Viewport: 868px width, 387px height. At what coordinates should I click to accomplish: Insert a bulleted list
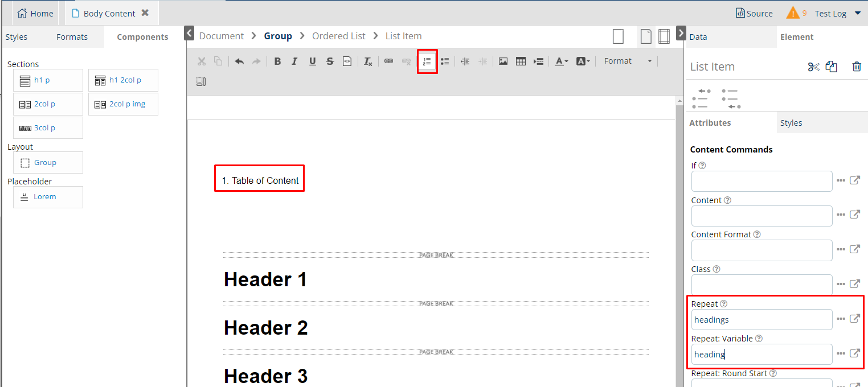pos(445,61)
